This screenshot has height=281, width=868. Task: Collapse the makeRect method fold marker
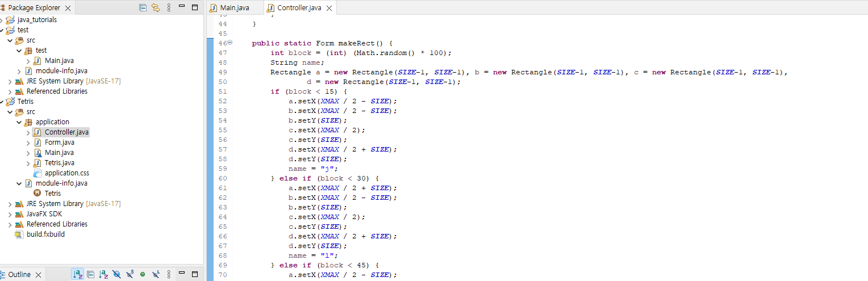(x=229, y=43)
